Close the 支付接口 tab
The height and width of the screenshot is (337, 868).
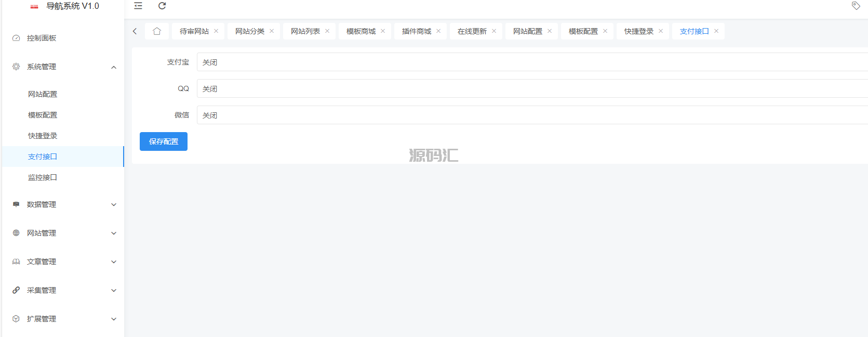(x=716, y=31)
